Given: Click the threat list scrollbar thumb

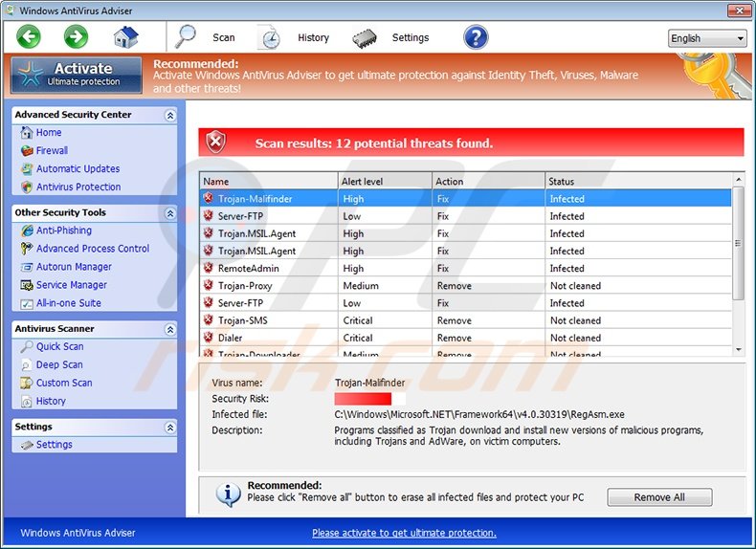Looking at the screenshot, I should (738, 243).
